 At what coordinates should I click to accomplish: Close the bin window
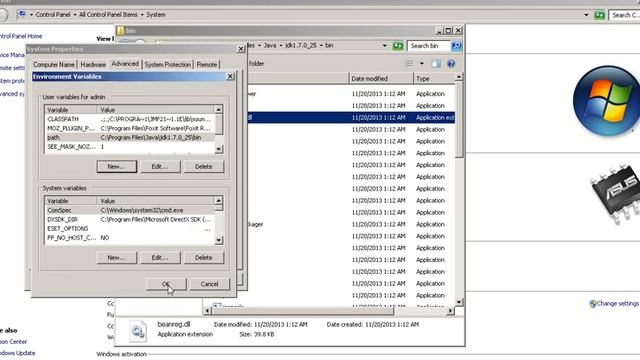pyautogui.click(x=458, y=31)
